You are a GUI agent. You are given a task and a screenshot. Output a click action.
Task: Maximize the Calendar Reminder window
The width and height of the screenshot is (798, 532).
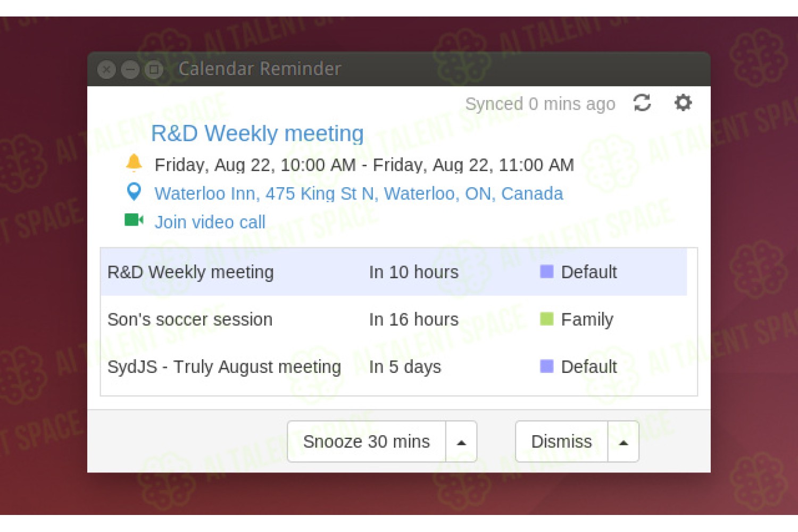click(154, 69)
